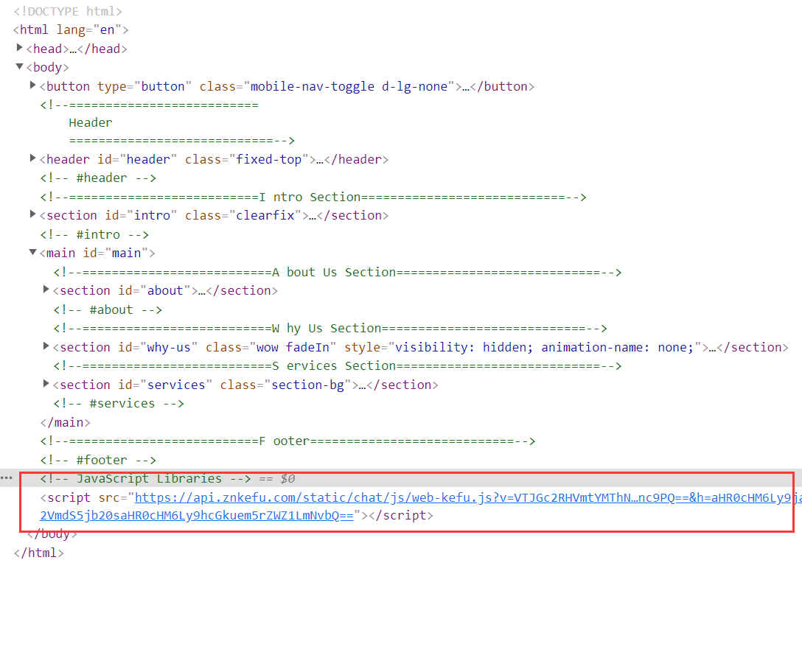Select the Footer comment line
Screen dimensions: 802x672
click(288, 441)
